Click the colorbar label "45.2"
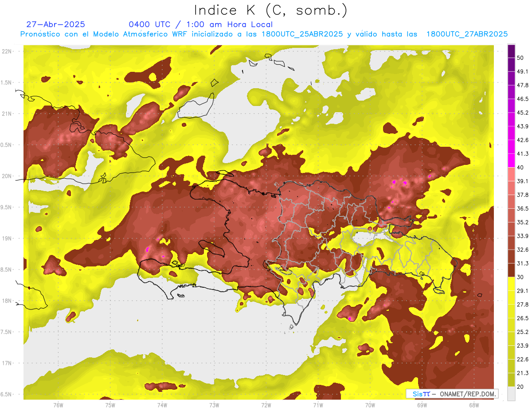The image size is (532, 411). point(523,113)
